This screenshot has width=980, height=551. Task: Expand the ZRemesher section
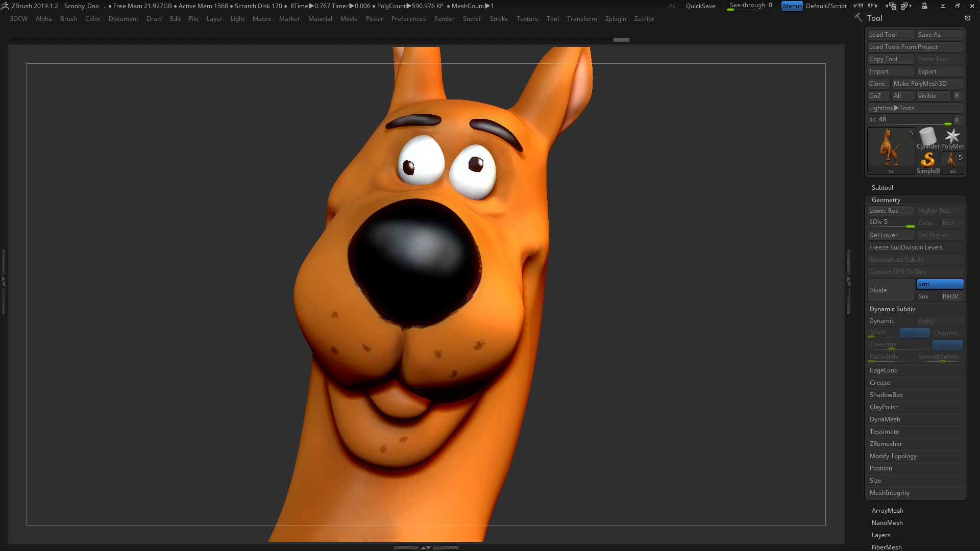[x=886, y=444]
